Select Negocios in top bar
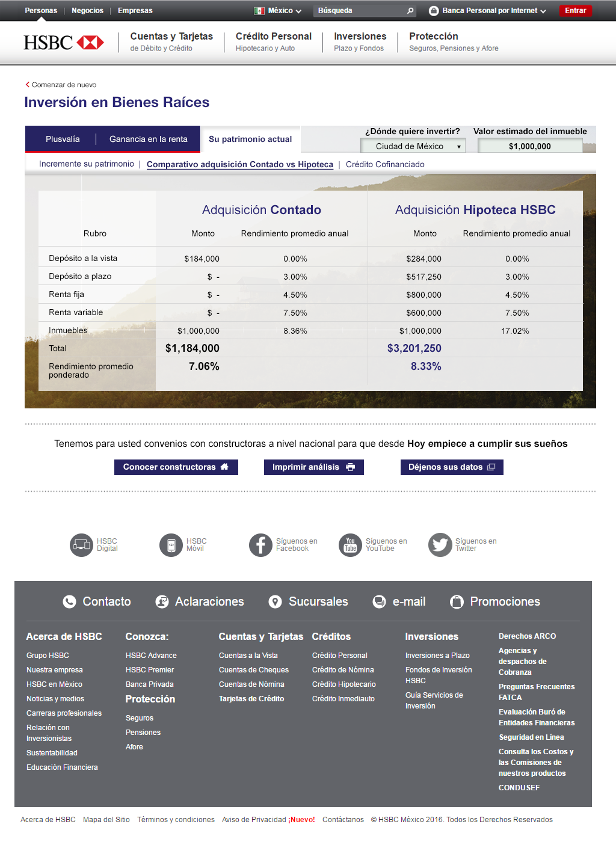Image resolution: width=616 pixels, height=842 pixels. [87, 11]
